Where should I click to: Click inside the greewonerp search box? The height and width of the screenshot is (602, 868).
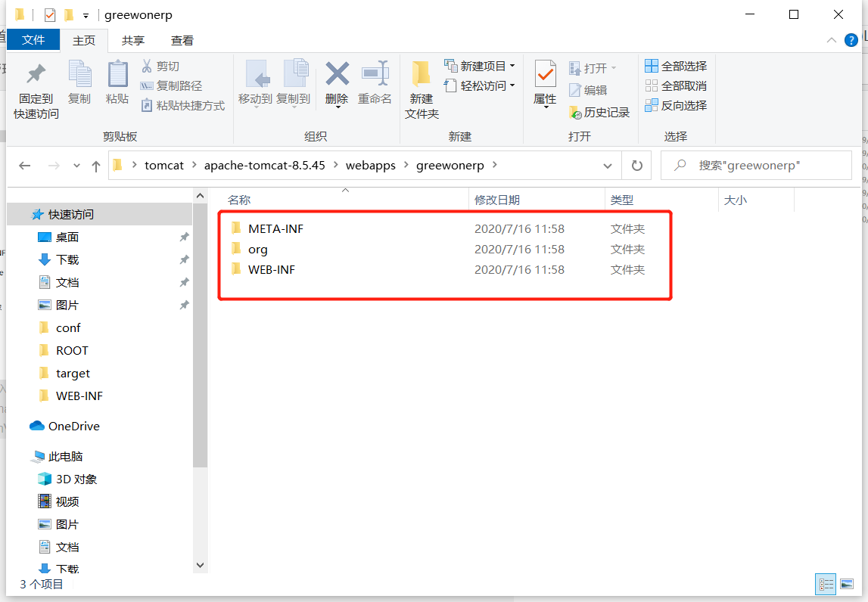click(757, 165)
